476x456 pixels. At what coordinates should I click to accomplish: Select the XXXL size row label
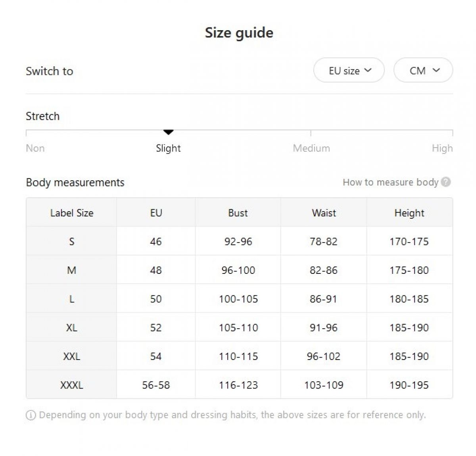click(x=71, y=385)
